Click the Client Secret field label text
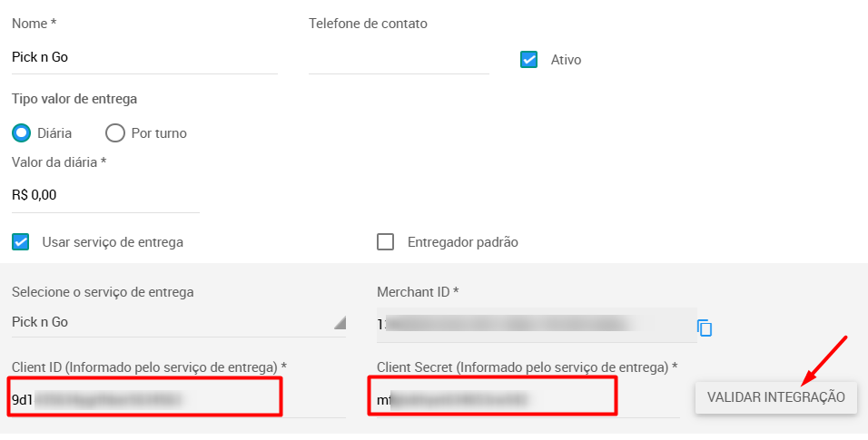The height and width of the screenshot is (440, 868). (527, 367)
